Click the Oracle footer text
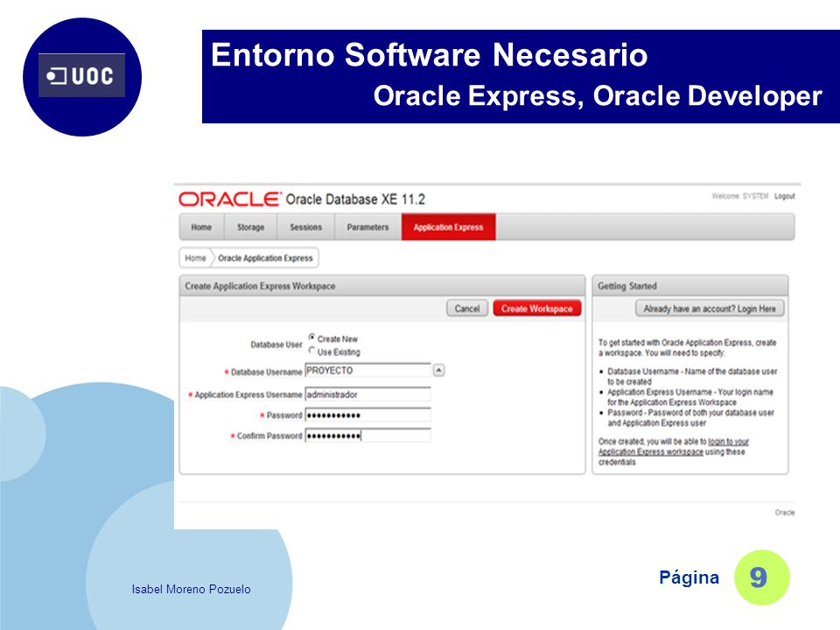The height and width of the screenshot is (630, 840). 785,513
